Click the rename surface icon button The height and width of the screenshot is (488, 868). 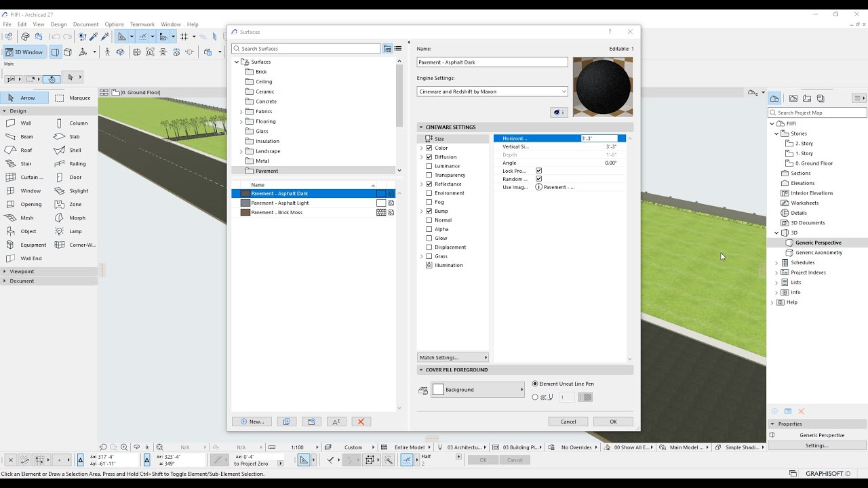tap(336, 422)
